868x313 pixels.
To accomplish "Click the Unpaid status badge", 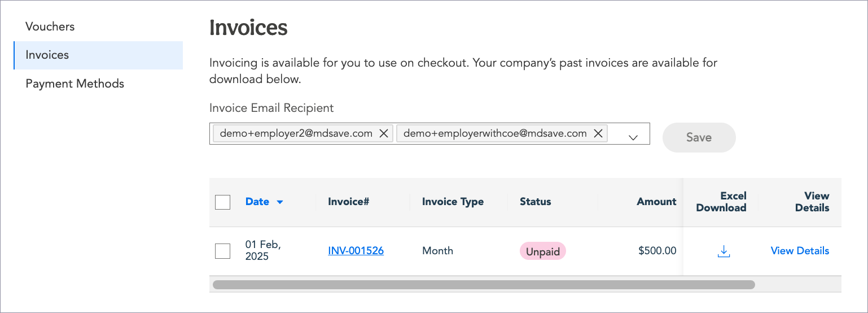I will coord(542,251).
